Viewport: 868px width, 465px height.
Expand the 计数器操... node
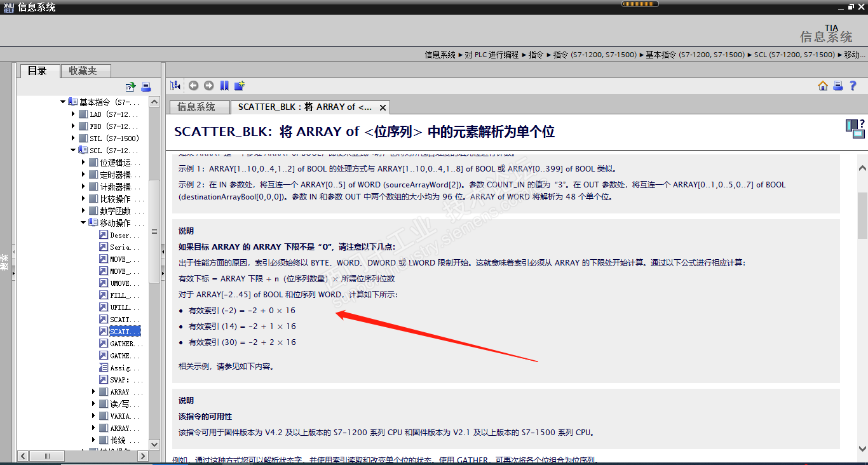(x=83, y=187)
